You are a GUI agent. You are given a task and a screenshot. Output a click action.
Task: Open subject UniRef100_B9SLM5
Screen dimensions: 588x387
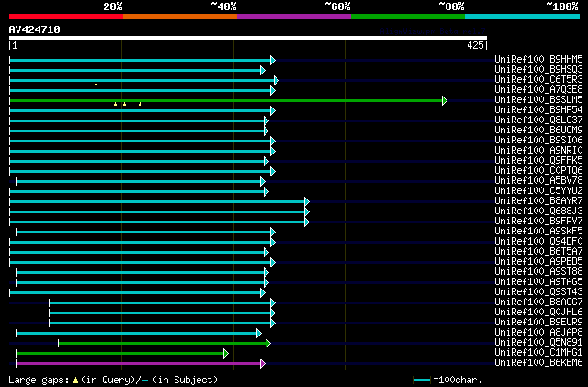pos(538,100)
